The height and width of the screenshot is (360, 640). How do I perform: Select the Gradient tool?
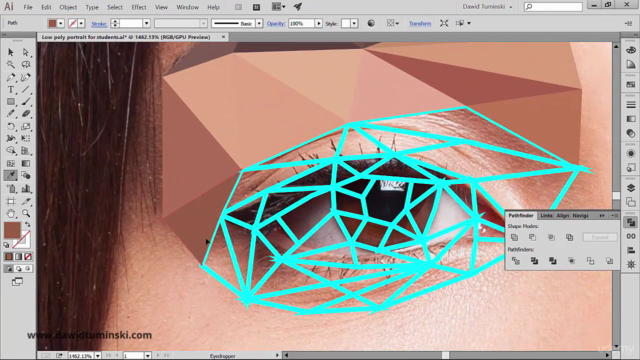26,164
